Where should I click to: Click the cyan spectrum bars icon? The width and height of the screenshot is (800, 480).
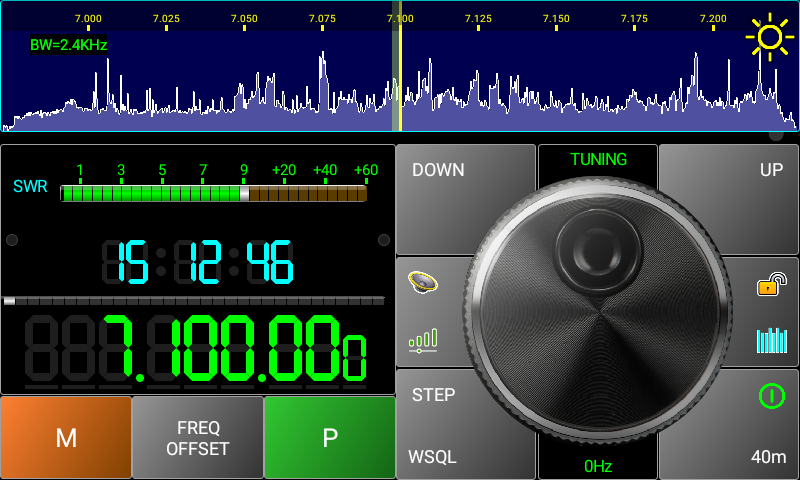[x=771, y=340]
